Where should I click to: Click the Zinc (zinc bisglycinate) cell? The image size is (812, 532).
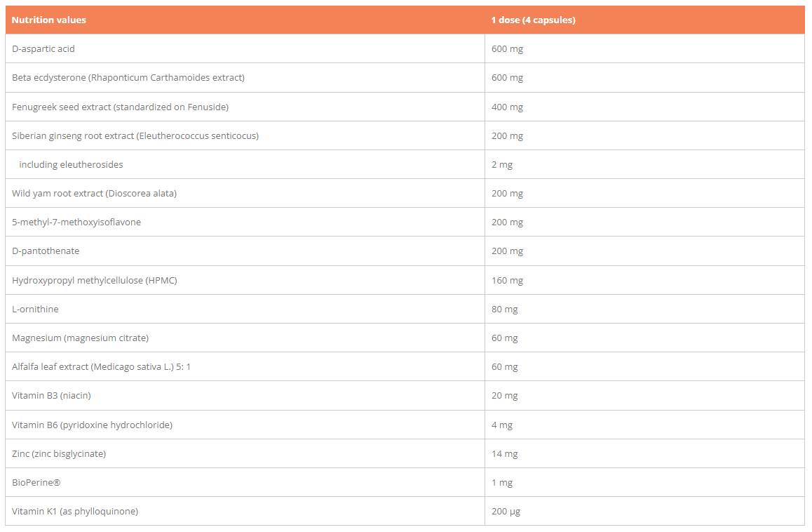(x=59, y=454)
